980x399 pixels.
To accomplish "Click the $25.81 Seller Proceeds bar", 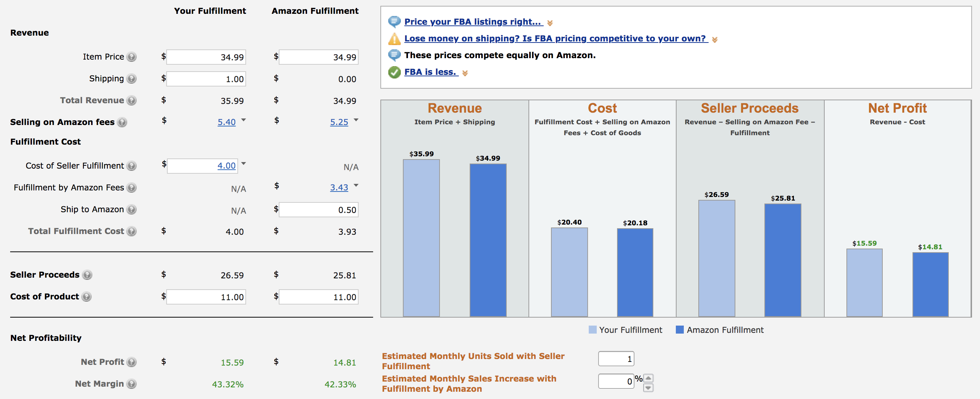I will [x=783, y=260].
